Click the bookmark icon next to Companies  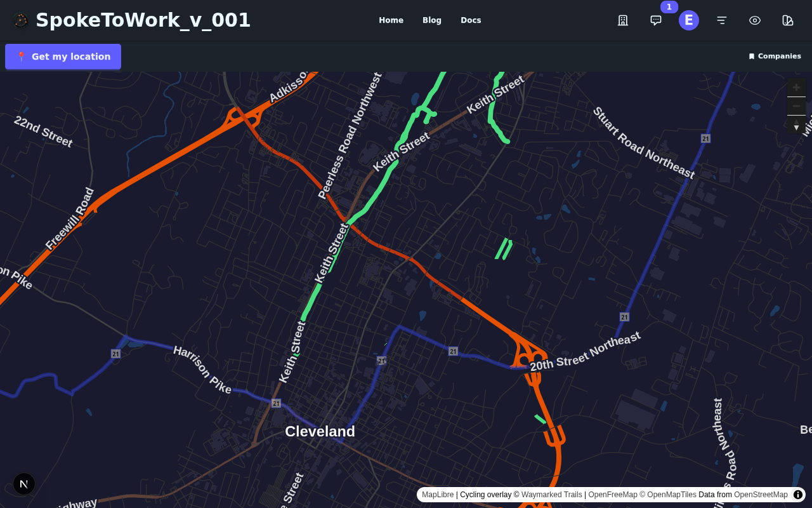point(751,56)
